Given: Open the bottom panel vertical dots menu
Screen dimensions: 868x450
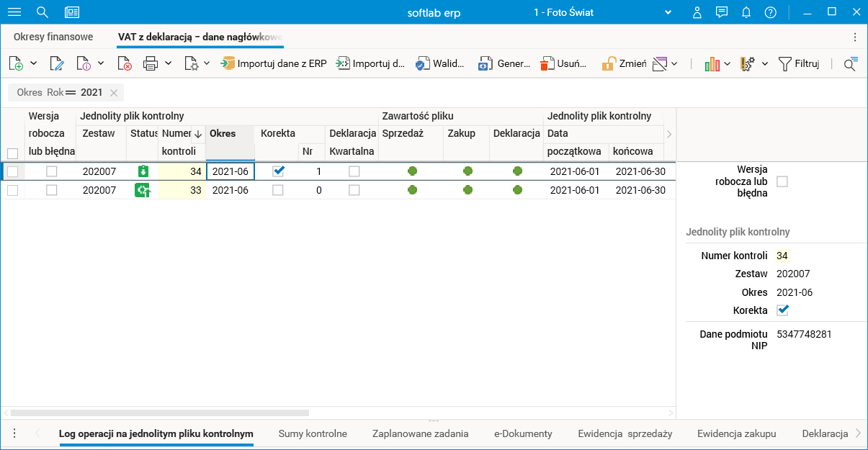Looking at the screenshot, I should pos(14,433).
